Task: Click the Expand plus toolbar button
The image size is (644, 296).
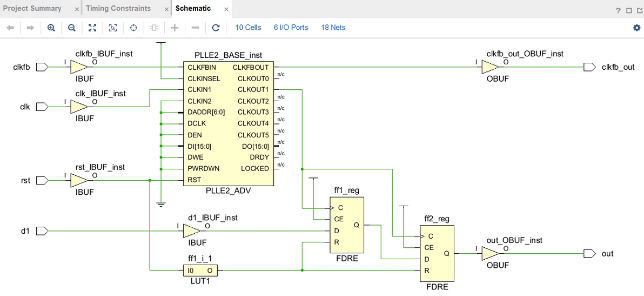Action: click(x=175, y=28)
